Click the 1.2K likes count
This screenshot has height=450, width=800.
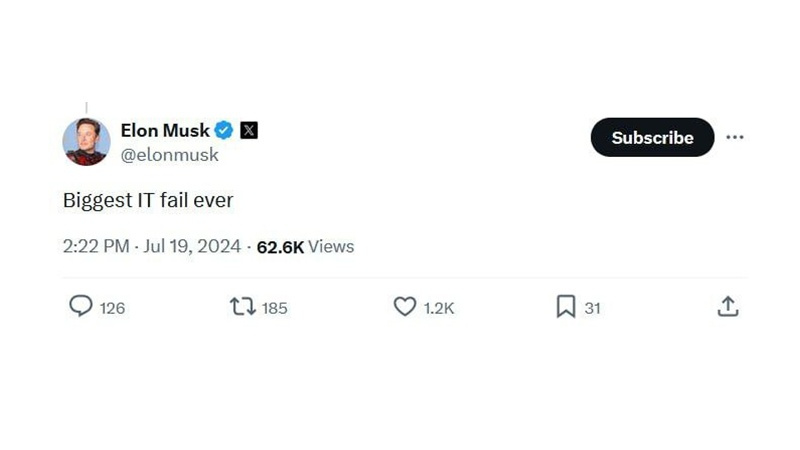click(x=438, y=308)
